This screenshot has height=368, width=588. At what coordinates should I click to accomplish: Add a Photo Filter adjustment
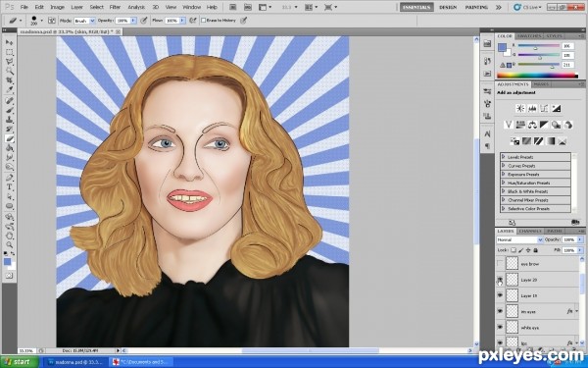coord(556,125)
